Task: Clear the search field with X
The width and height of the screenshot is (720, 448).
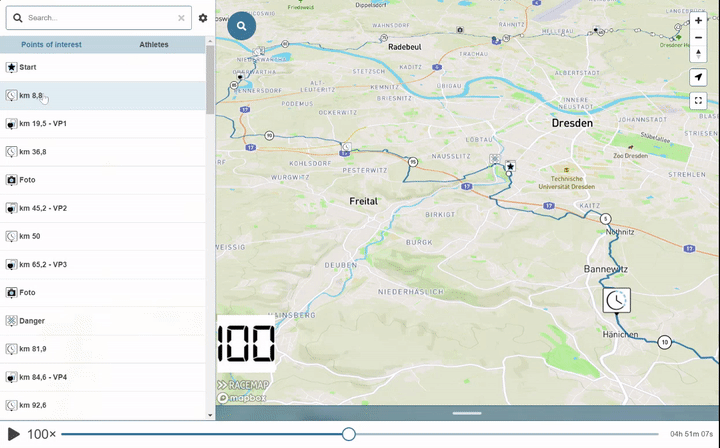Action: (181, 18)
